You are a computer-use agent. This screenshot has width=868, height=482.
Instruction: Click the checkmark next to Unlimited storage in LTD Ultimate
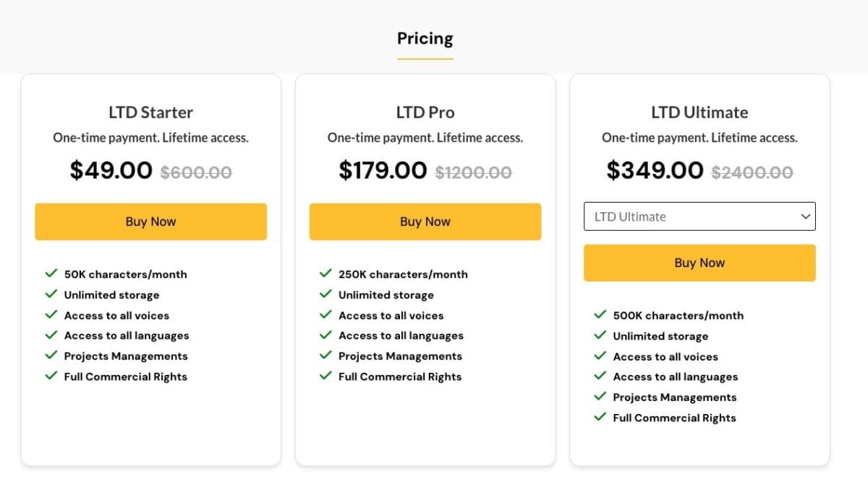600,335
